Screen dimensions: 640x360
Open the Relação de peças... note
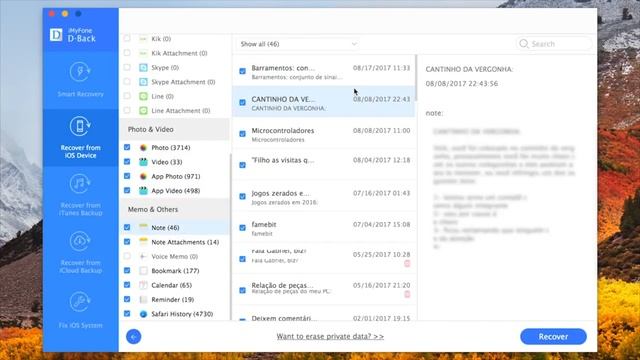tap(324, 290)
